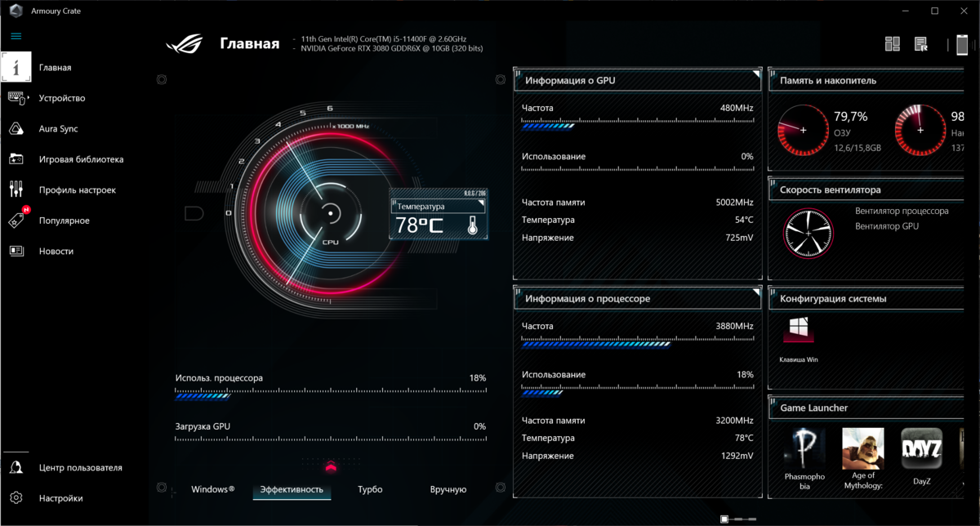Screen dimensions: 980x526
Task: Click the 3880MHz processor frequency value
Action: (734, 326)
